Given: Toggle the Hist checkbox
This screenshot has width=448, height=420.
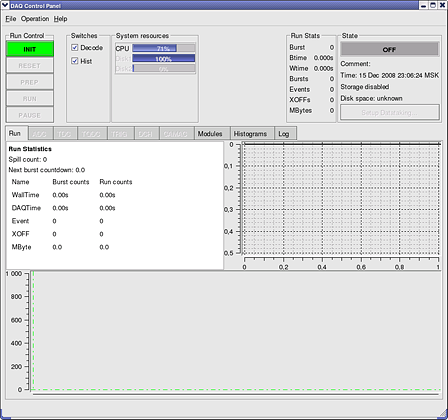Looking at the screenshot, I should click(x=75, y=61).
